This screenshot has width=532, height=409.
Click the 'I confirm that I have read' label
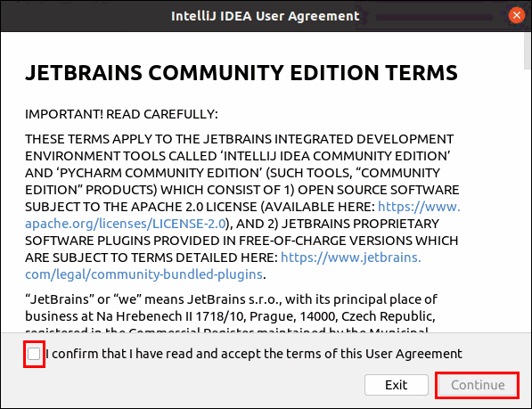(x=253, y=354)
